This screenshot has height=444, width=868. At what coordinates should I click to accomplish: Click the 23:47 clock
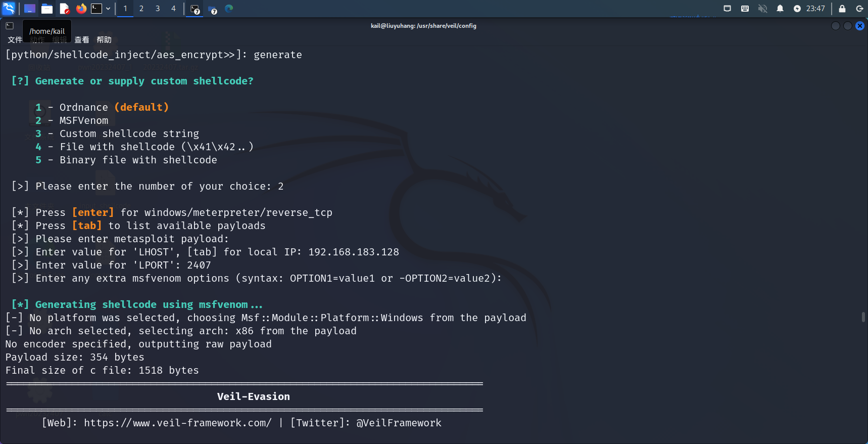point(815,9)
